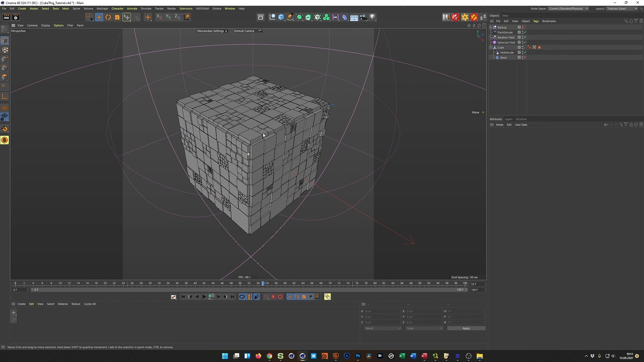Switch to the Structure tab
644x362 pixels.
521,119
